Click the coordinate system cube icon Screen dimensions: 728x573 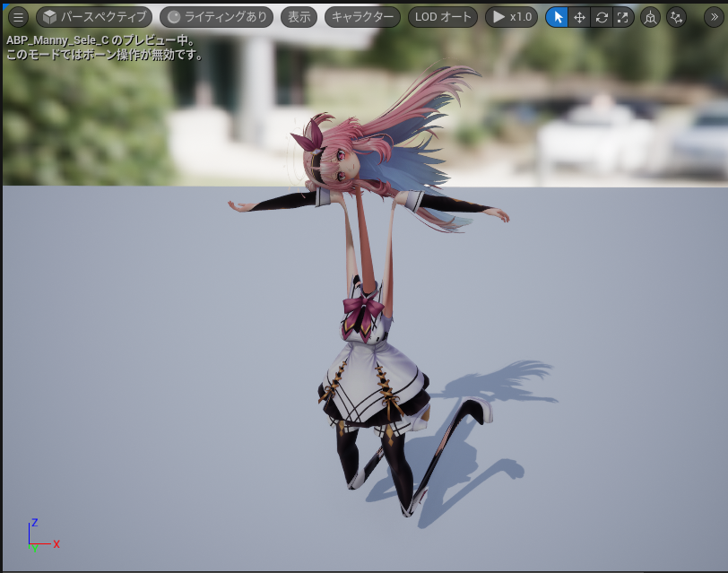(x=651, y=18)
